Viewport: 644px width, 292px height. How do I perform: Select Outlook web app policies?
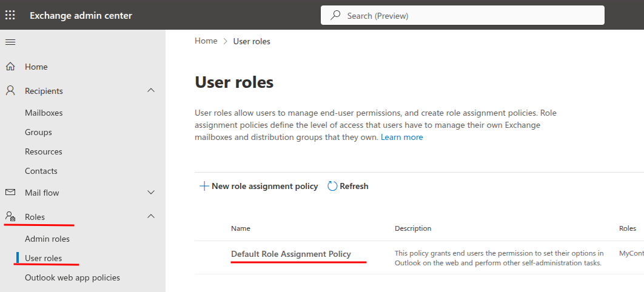72,277
